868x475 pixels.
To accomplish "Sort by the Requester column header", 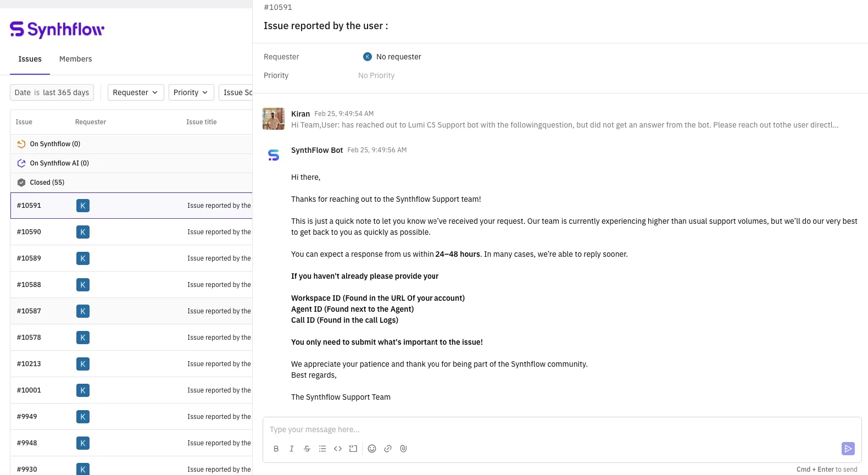I will point(91,122).
